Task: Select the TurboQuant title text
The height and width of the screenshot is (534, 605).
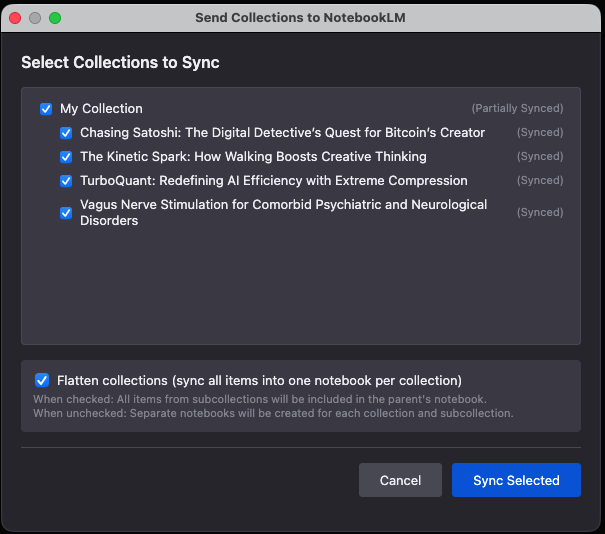Action: click(x=274, y=181)
